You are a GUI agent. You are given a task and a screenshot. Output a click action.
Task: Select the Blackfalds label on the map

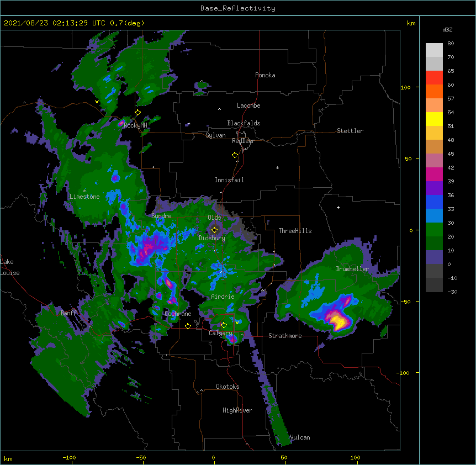click(244, 123)
